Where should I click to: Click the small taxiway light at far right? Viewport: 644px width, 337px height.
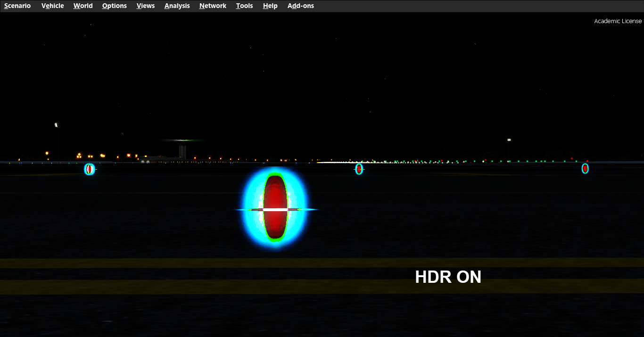pos(585,168)
